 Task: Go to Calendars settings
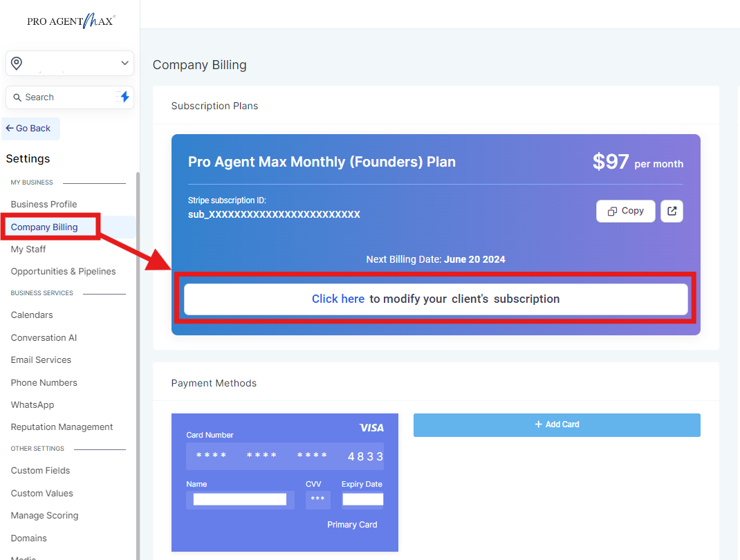pos(32,315)
